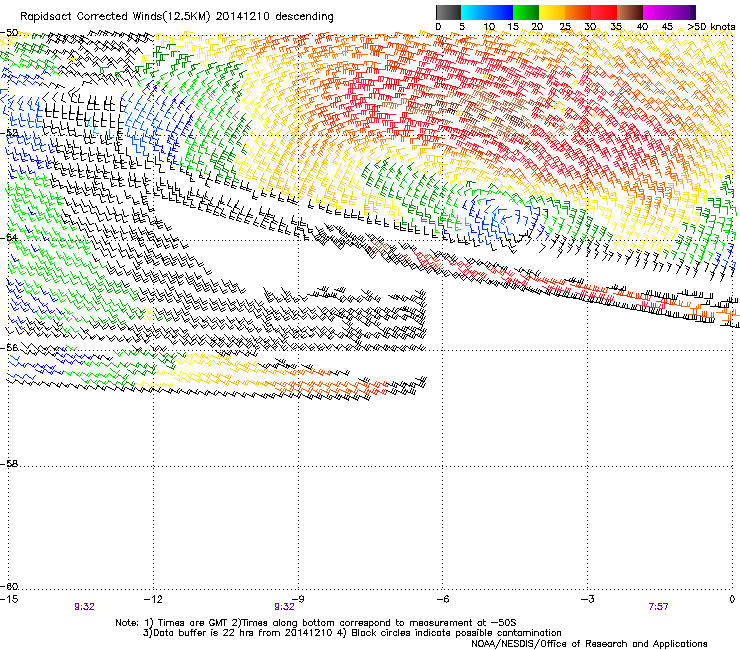Click the '-6' longitude axis label
Viewport: 740px width, 650px height.
[443, 599]
